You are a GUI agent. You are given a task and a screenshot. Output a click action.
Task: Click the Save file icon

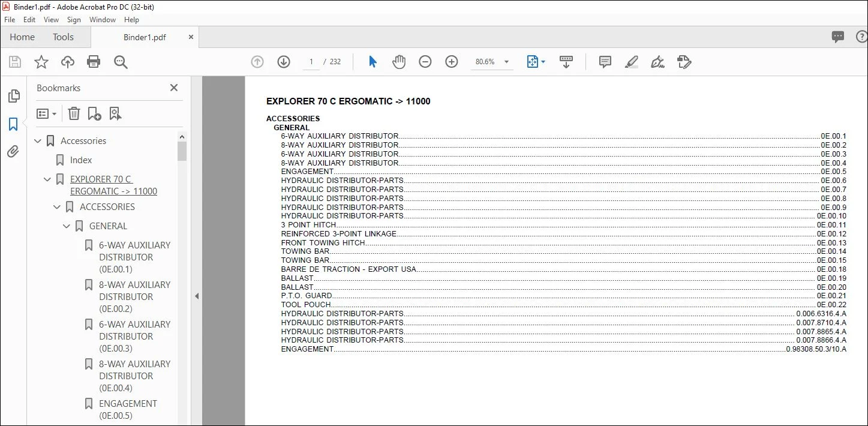[x=15, y=62]
